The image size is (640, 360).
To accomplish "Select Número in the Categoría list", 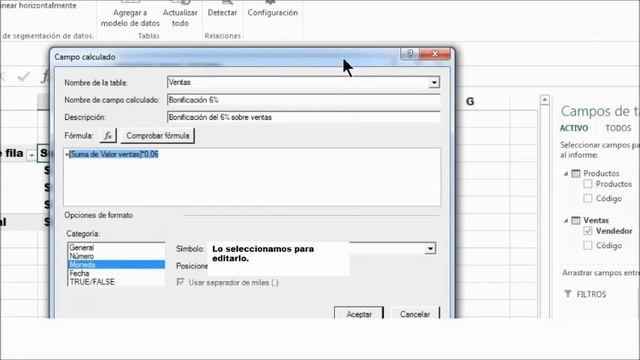I will point(116,256).
